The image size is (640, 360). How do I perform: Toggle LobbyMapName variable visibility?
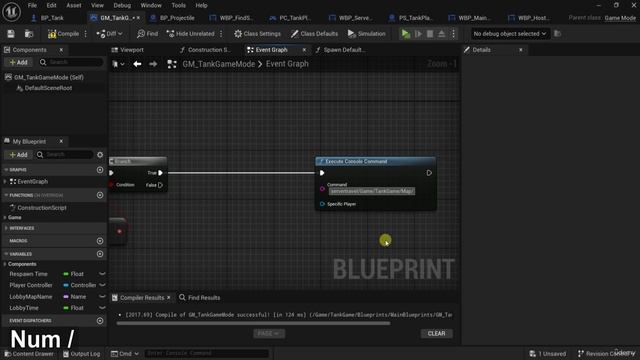(x=102, y=297)
